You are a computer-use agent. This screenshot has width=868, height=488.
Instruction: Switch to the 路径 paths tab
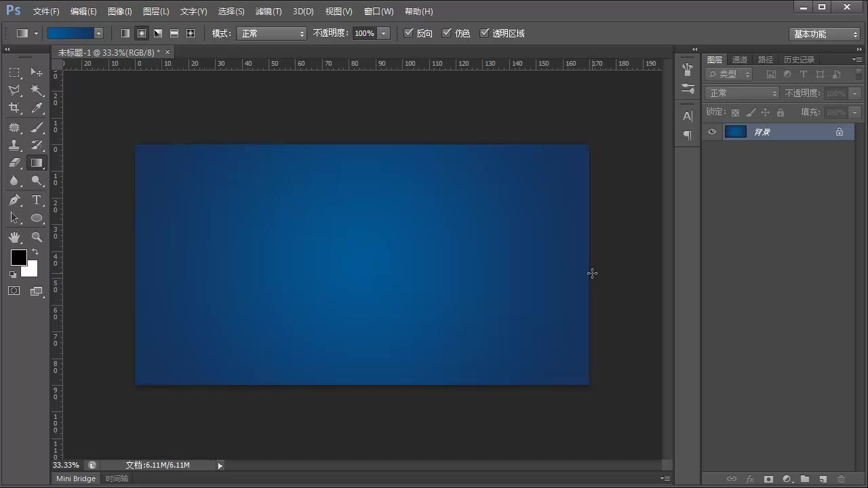765,60
